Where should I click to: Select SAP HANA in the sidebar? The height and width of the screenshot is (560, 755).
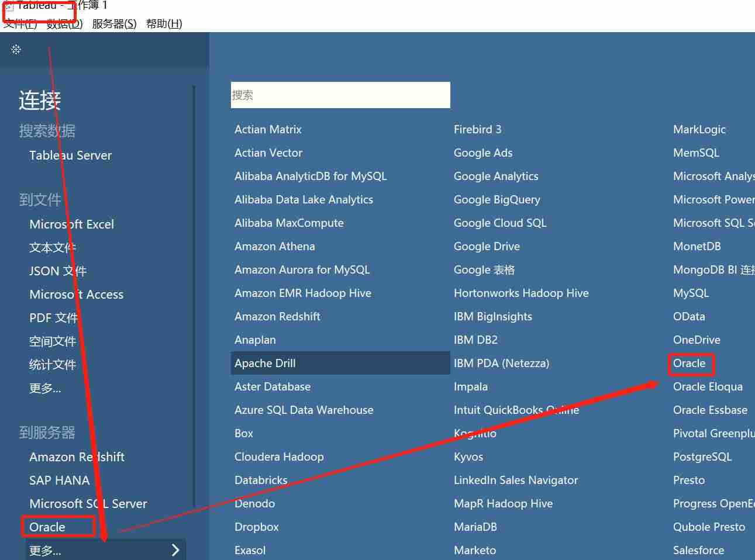(x=59, y=481)
